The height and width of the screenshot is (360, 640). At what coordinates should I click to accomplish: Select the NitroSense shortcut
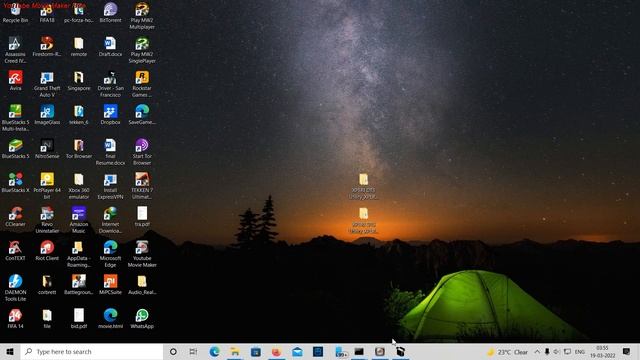(47, 148)
